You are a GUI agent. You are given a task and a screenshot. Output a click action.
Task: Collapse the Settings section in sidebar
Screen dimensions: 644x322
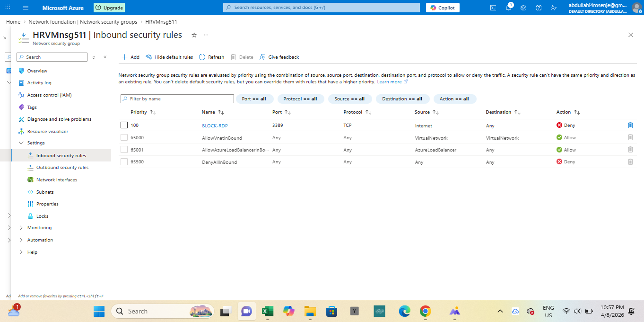(21, 143)
